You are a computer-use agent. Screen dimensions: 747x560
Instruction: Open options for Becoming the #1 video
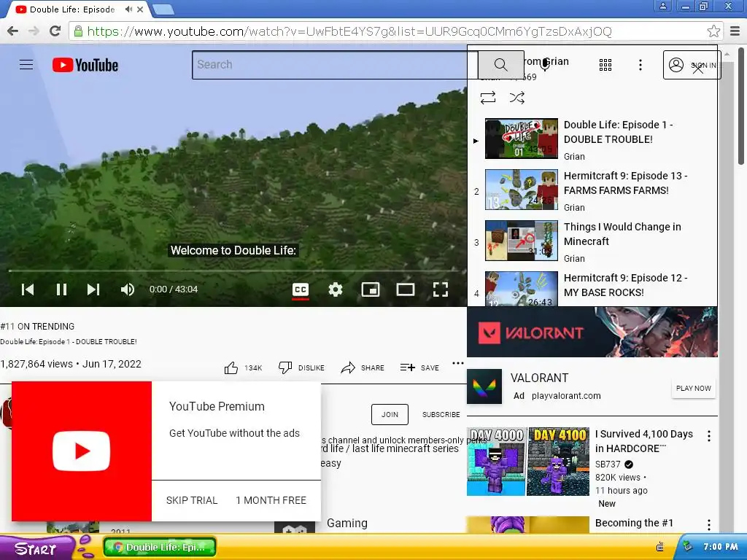[709, 525]
